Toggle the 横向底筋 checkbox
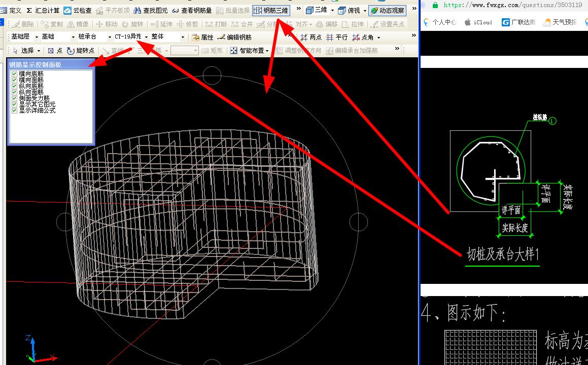Screen dimensions: 588x365 pyautogui.click(x=14, y=74)
